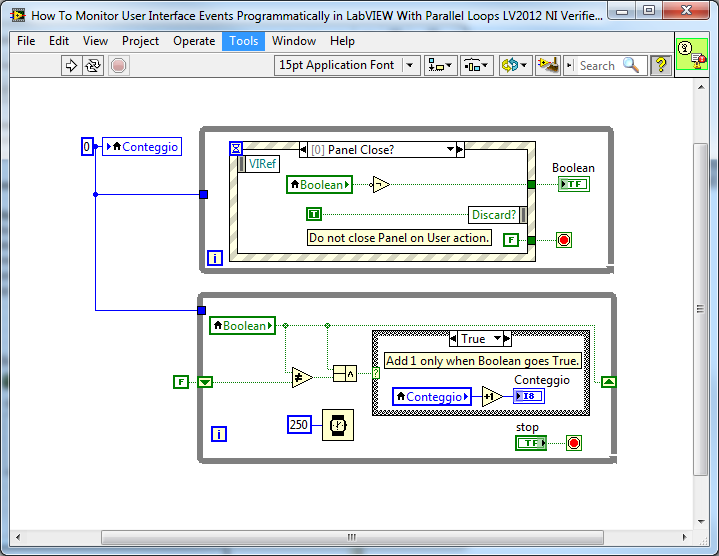This screenshot has height=556, width=719.
Task: Open the Reorder objects menu
Action: [x=515, y=66]
